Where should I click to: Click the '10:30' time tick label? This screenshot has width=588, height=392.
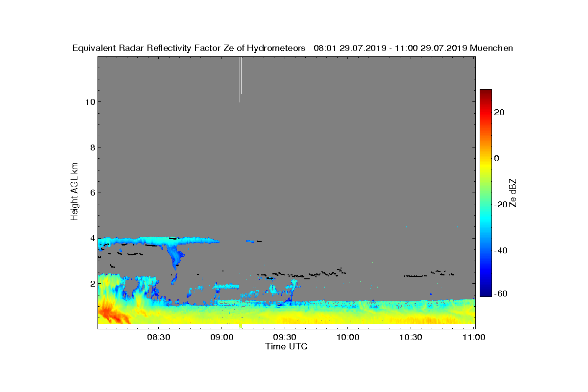(x=411, y=338)
